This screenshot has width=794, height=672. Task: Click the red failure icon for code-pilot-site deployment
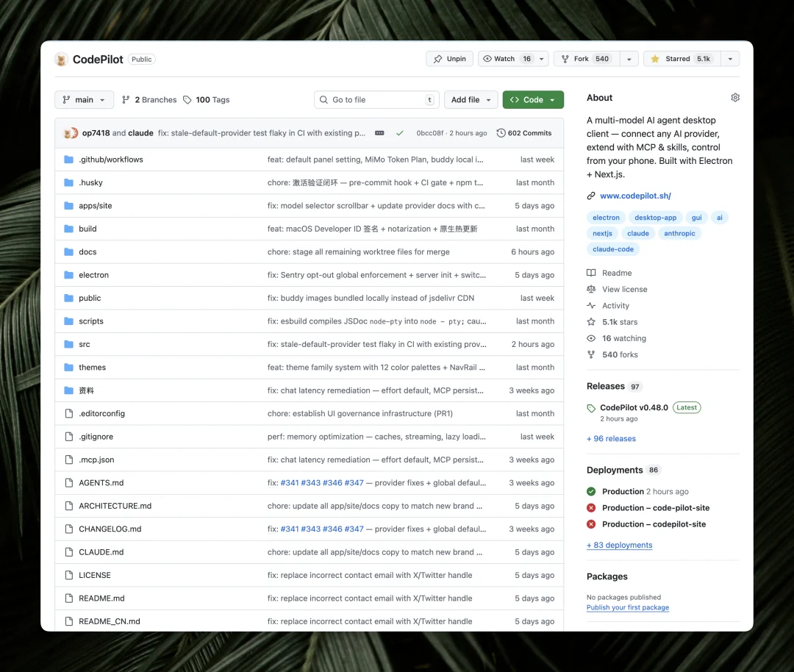pos(590,507)
